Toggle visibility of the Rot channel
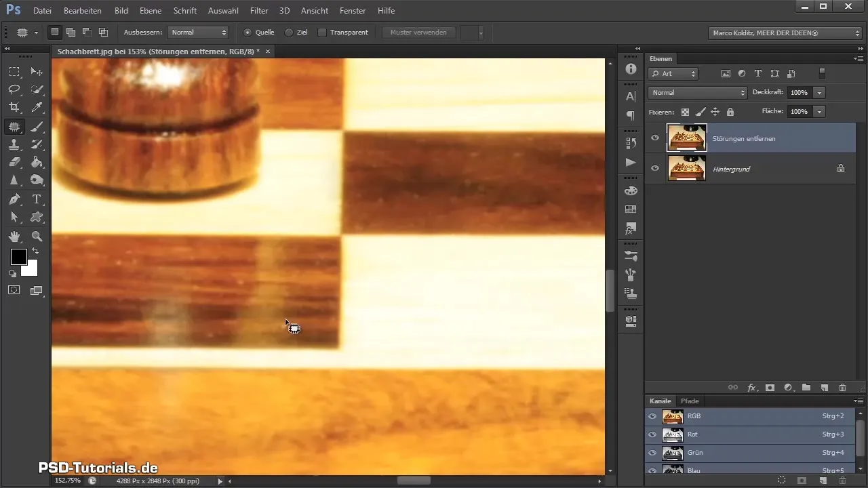868x488 pixels. [652, 434]
